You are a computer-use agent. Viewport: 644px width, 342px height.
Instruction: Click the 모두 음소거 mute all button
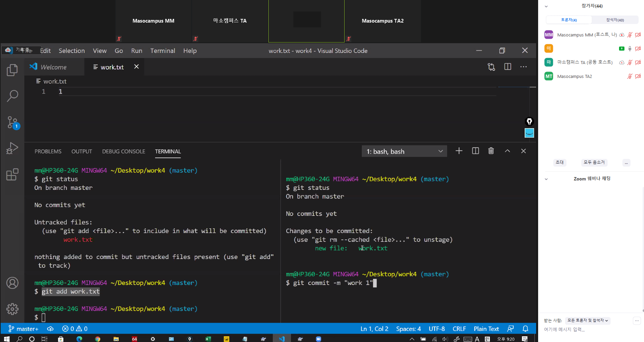(x=594, y=162)
